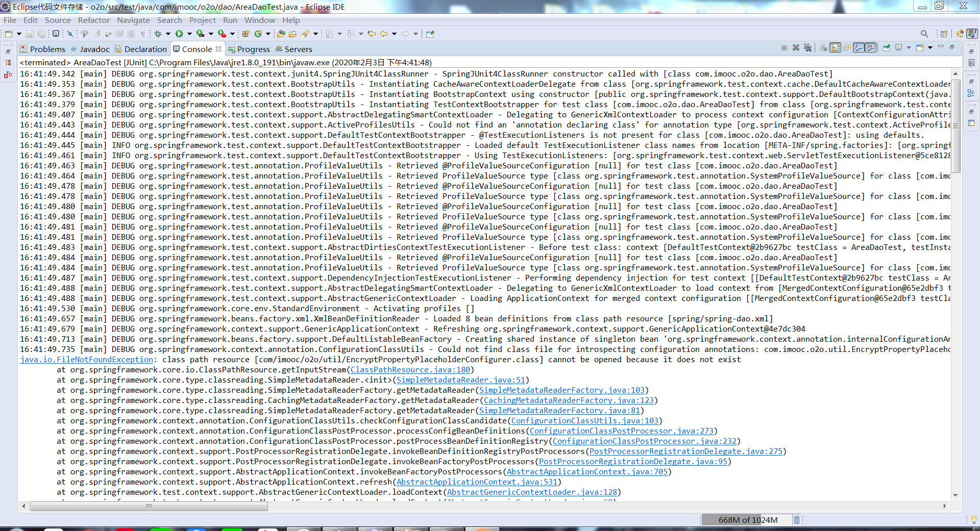Viewport: 980px width, 531px height.
Task: Switch to the Javadoc tab
Action: click(x=90, y=49)
